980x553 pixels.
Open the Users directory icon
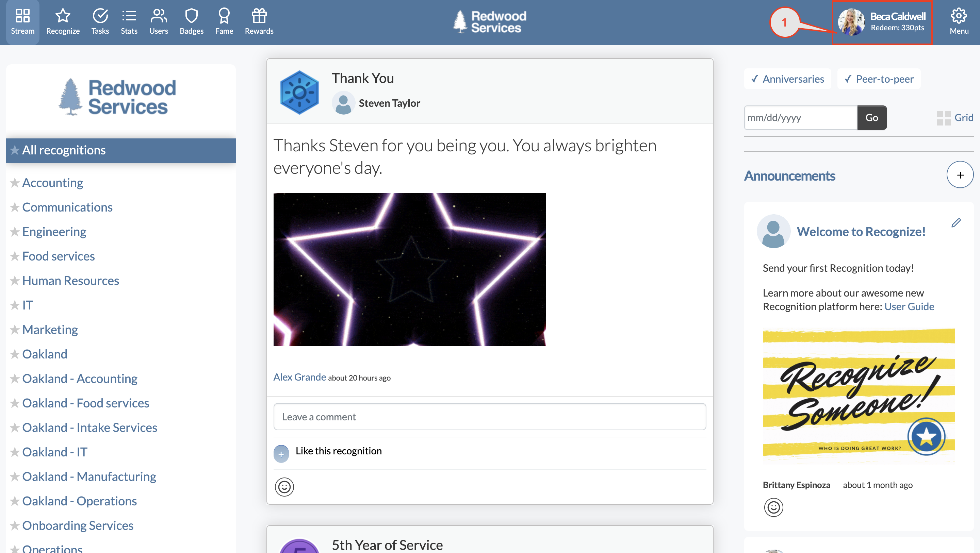click(158, 21)
